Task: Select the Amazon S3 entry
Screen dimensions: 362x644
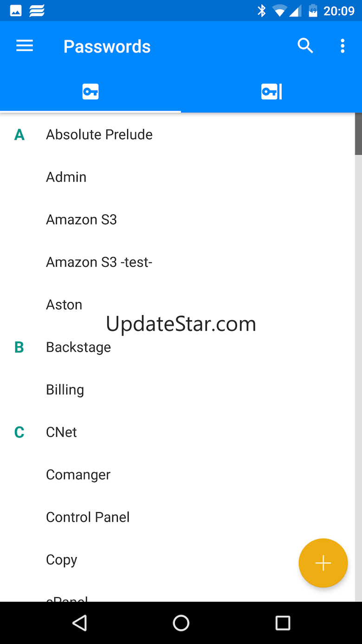Action: 177,220
